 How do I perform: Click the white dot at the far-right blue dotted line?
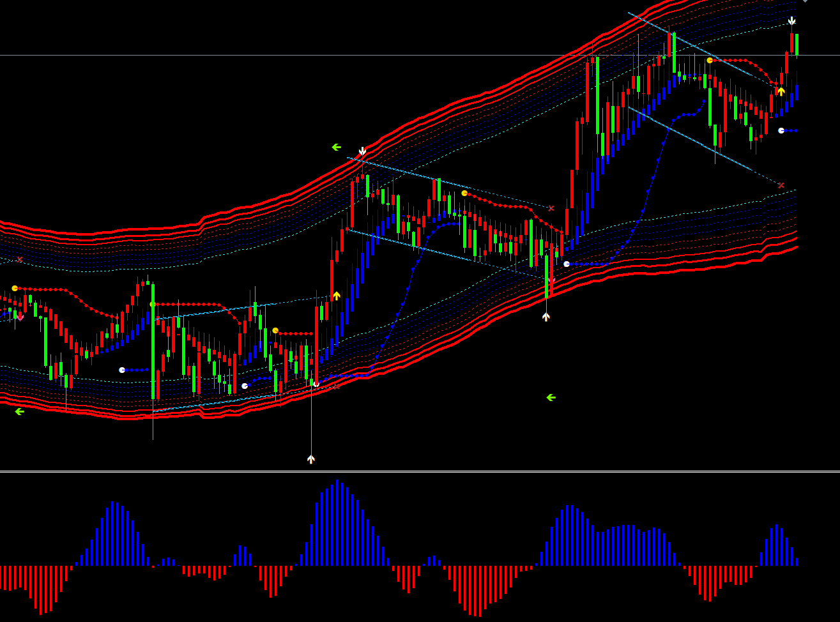(781, 130)
